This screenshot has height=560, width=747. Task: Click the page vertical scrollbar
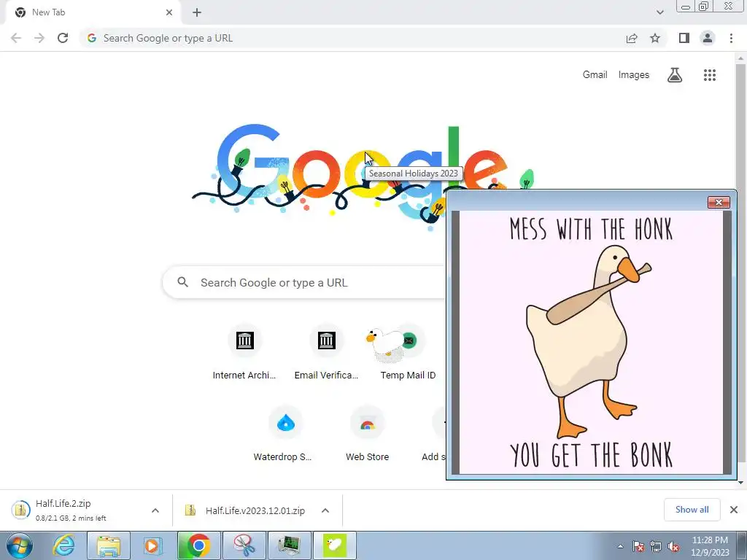coord(740,262)
